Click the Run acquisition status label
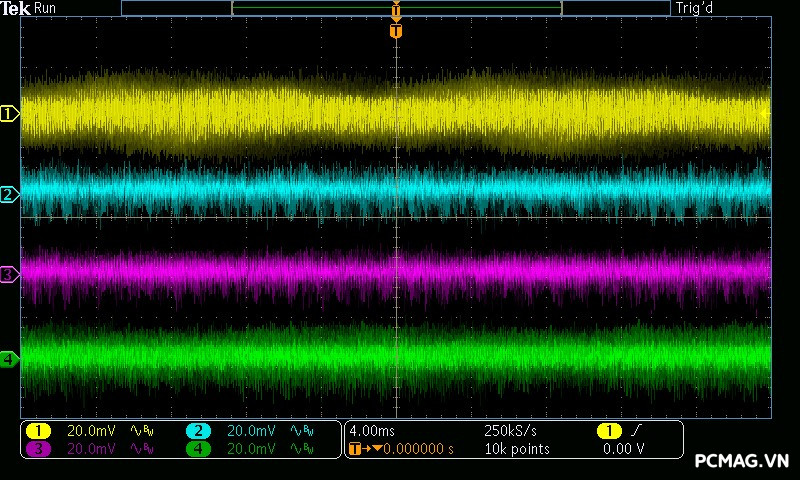 click(x=46, y=8)
